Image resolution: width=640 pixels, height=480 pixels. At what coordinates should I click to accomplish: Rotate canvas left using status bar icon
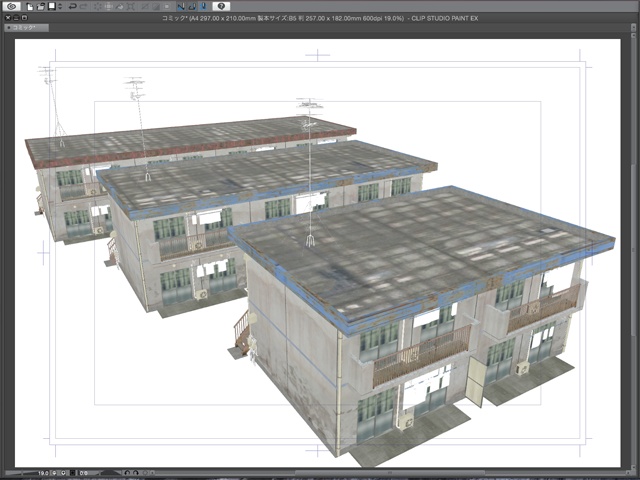click(127, 473)
